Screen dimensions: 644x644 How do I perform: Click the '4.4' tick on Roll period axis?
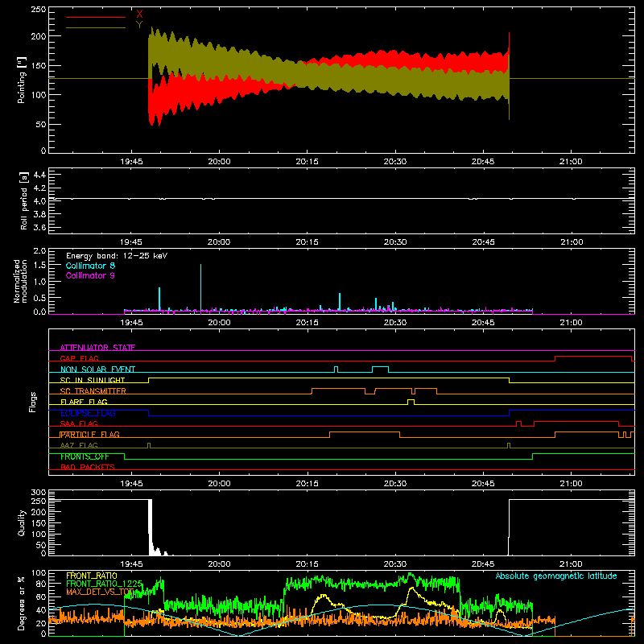click(x=39, y=175)
